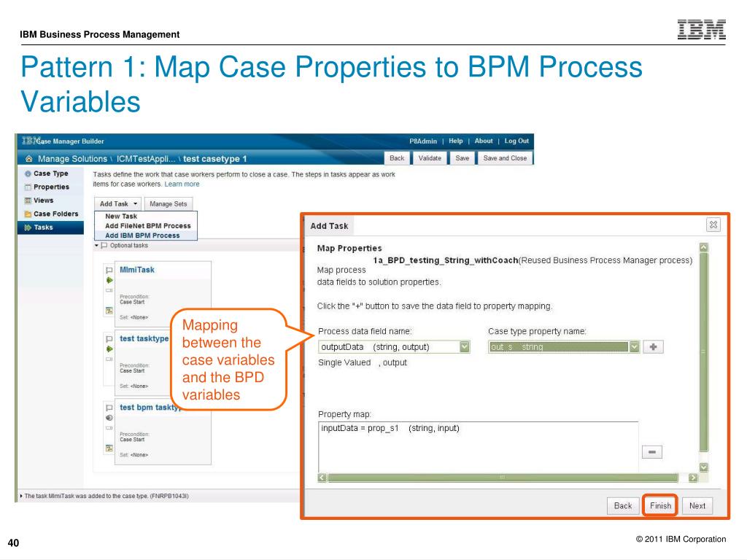The width and height of the screenshot is (747, 560).
Task: Click the test casetype 1 breadcrumb text
Action: point(215,158)
